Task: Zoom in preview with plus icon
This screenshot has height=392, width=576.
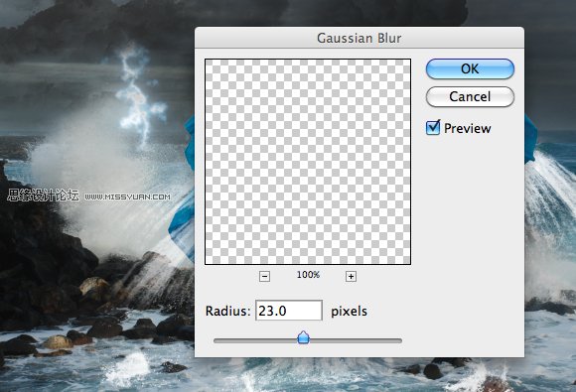Action: click(351, 276)
